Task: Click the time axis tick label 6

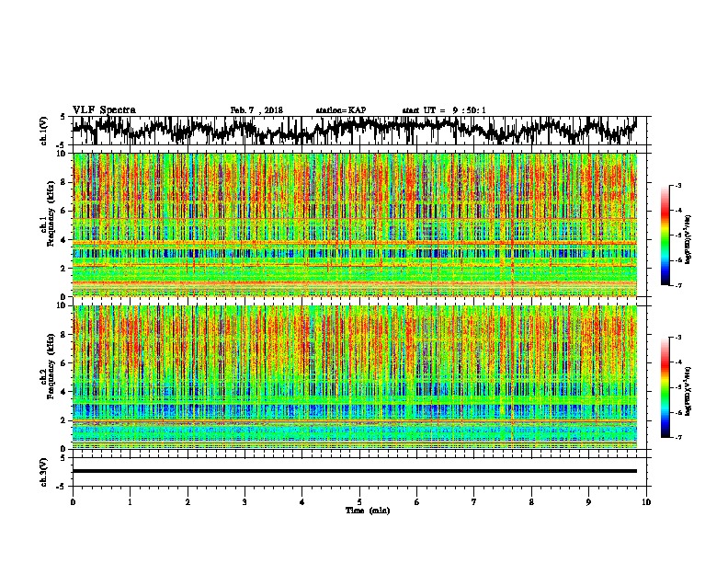Action: pos(417,502)
